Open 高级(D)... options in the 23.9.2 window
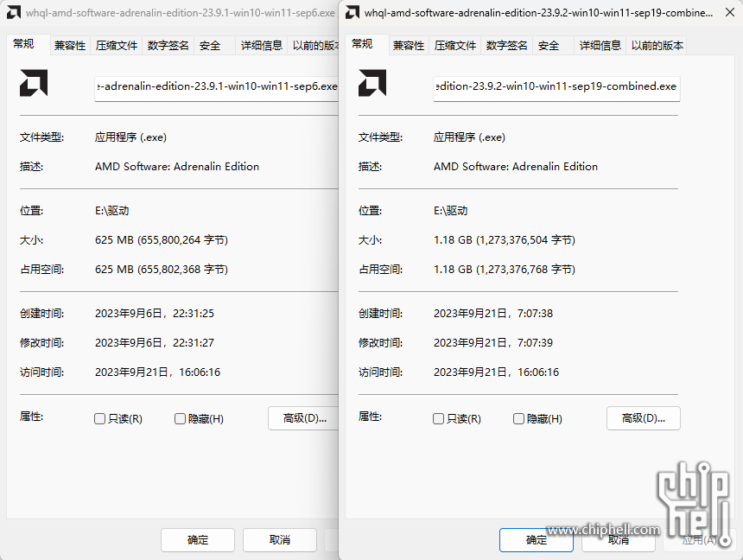This screenshot has height=560, width=743. pos(644,418)
